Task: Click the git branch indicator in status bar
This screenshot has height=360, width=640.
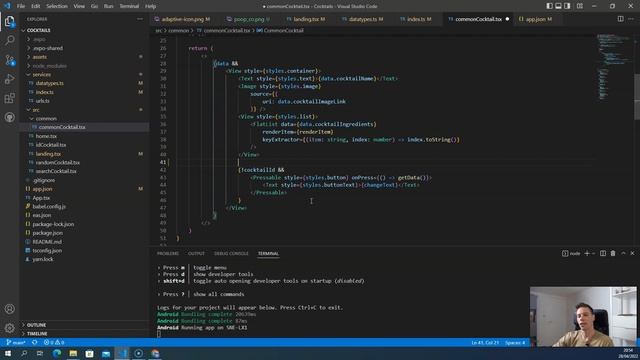Action: pos(16,342)
